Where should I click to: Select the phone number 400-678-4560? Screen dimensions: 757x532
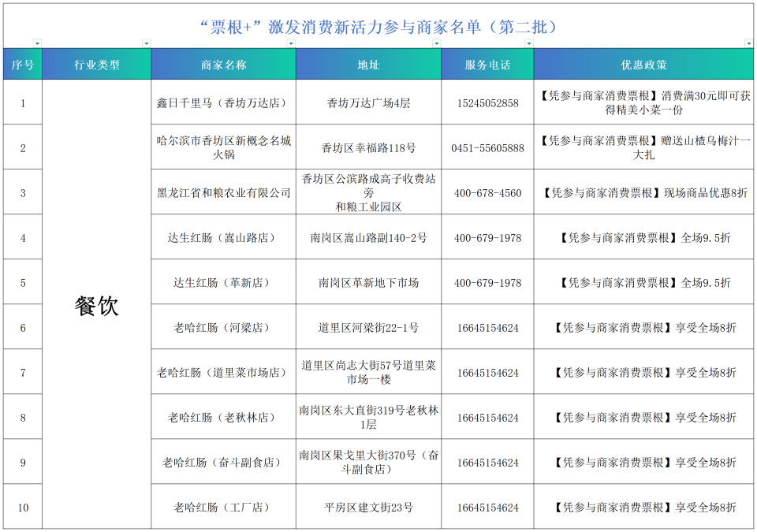click(487, 192)
